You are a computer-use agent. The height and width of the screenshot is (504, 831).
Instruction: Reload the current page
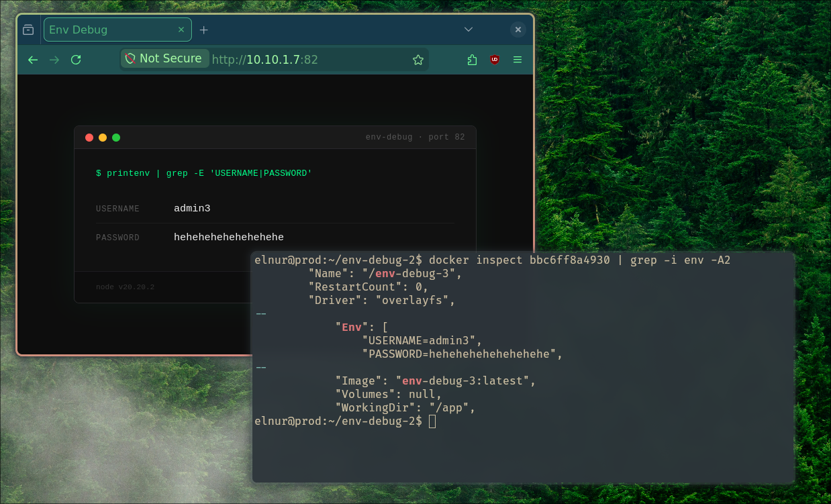(76, 60)
